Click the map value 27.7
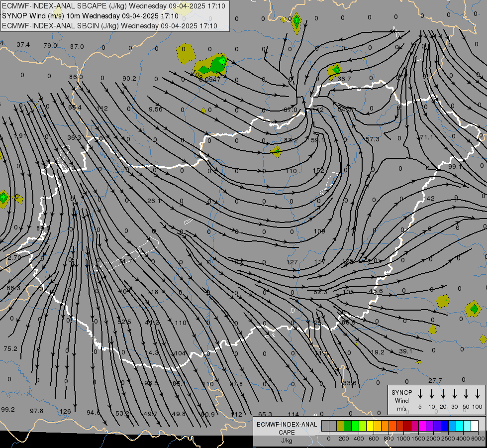The image size is (487, 448). (435, 380)
